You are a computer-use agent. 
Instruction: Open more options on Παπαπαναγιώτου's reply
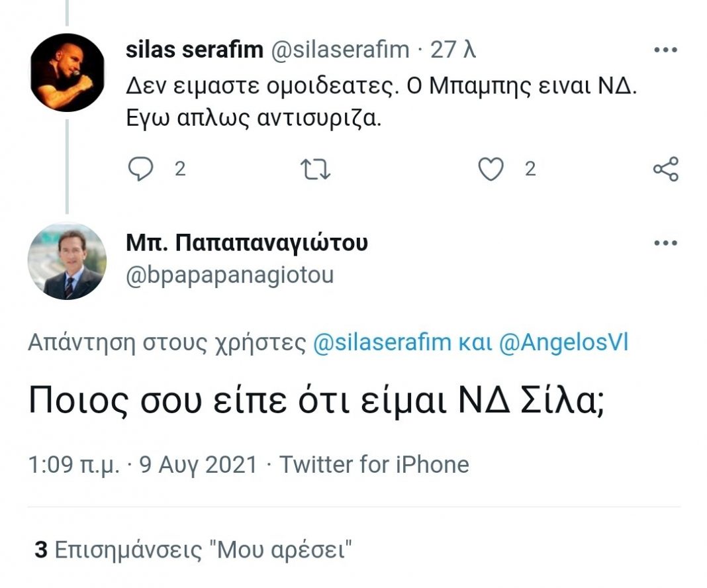pos(665,243)
